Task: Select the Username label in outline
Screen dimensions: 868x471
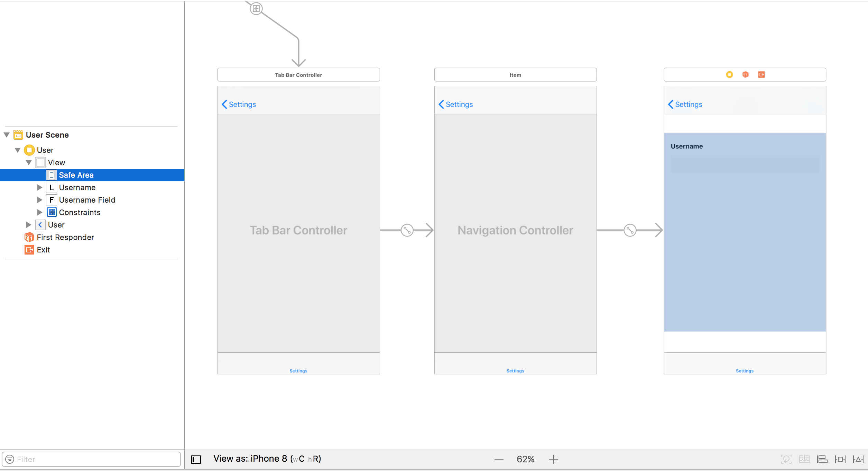Action: (x=77, y=187)
